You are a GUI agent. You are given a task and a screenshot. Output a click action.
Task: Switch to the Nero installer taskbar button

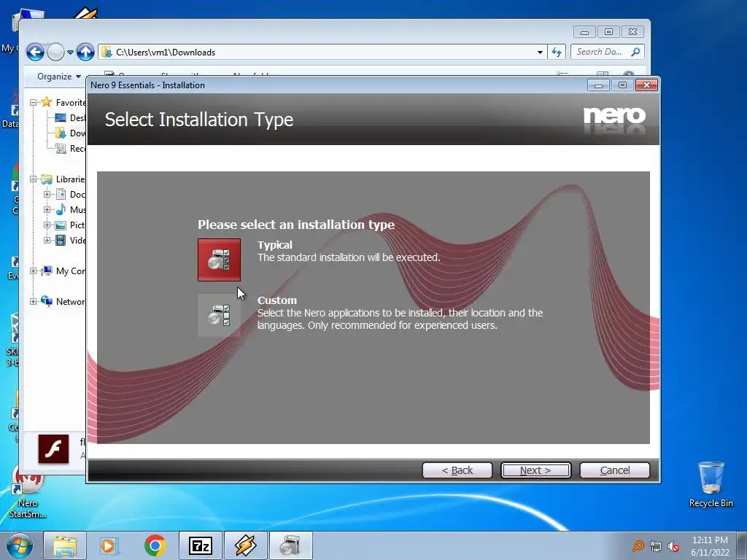pyautogui.click(x=290, y=545)
